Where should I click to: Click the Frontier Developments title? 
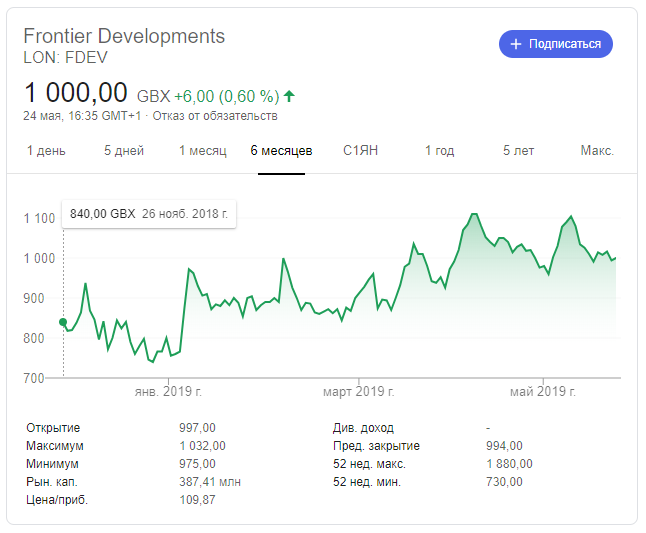124,36
